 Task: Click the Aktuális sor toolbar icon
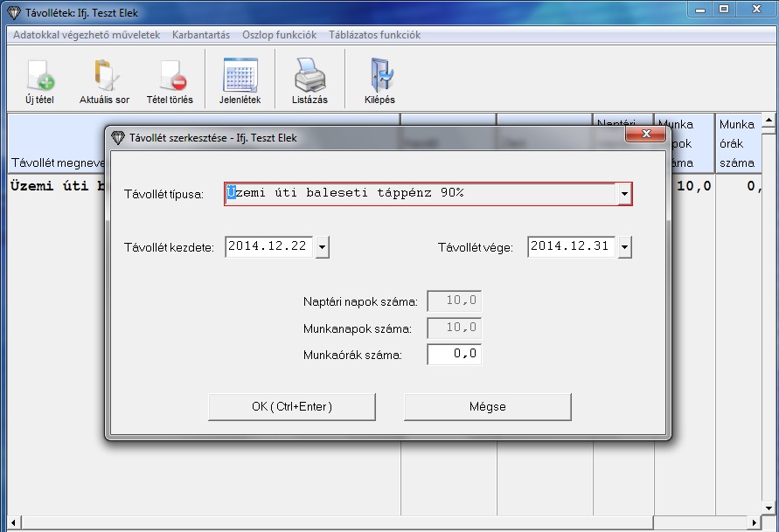[104, 76]
